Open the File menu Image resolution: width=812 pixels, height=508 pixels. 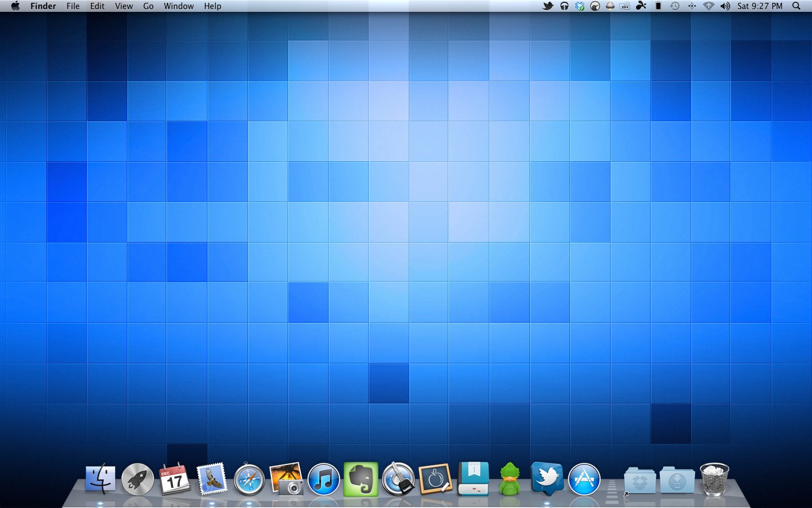[73, 6]
